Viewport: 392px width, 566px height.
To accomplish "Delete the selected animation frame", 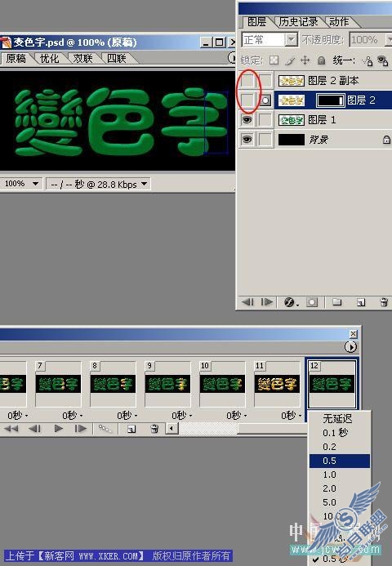I will [x=154, y=429].
